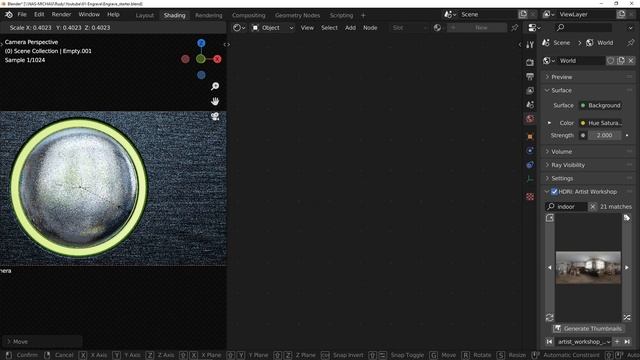This screenshot has width=640, height=360.
Task: Open the World properties tab icon
Action: click(530, 119)
